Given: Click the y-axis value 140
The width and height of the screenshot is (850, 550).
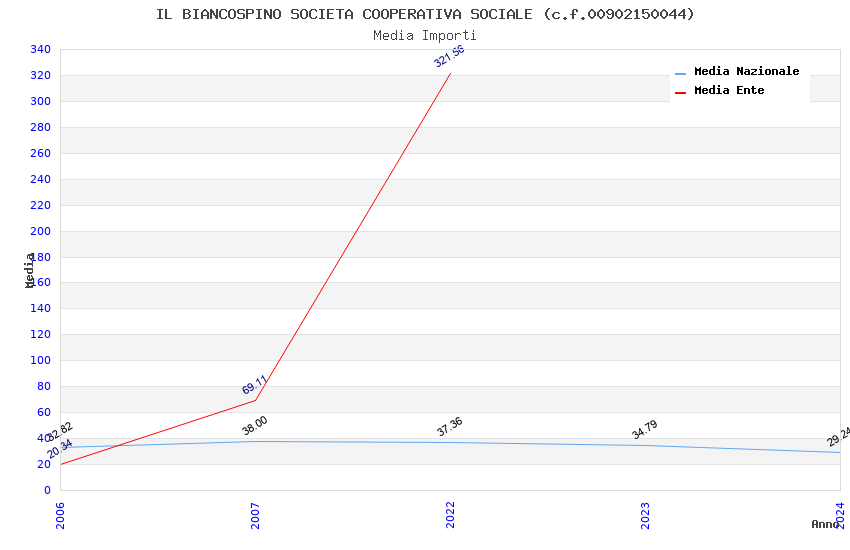Looking at the screenshot, I should coord(40,308).
